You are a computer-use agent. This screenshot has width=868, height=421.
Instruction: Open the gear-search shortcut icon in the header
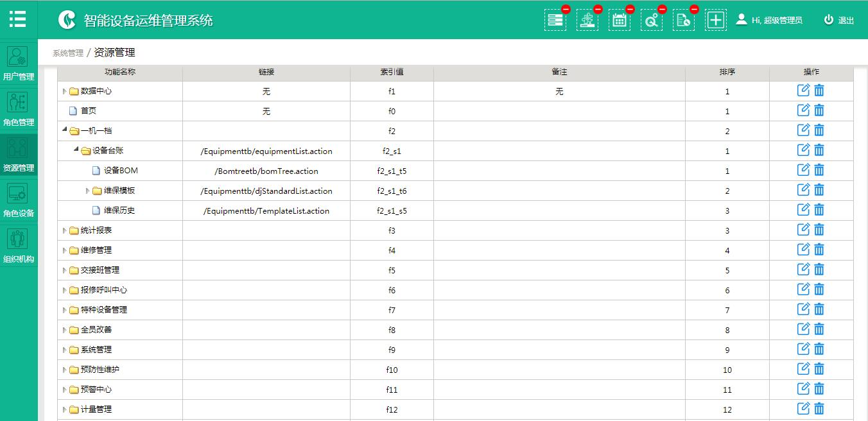[x=652, y=20]
